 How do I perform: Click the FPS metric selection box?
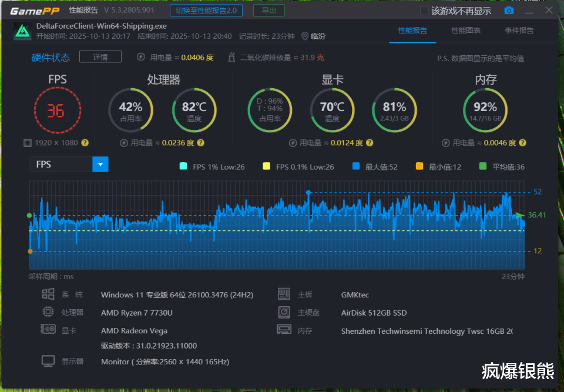(61, 165)
